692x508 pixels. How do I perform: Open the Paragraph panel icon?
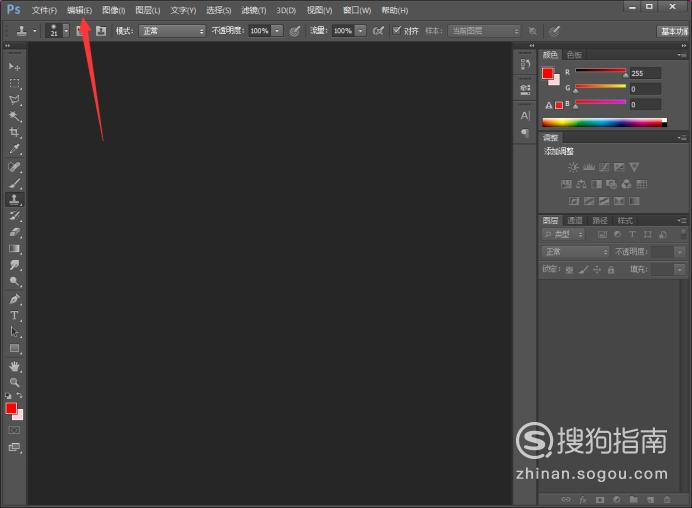tap(525, 133)
